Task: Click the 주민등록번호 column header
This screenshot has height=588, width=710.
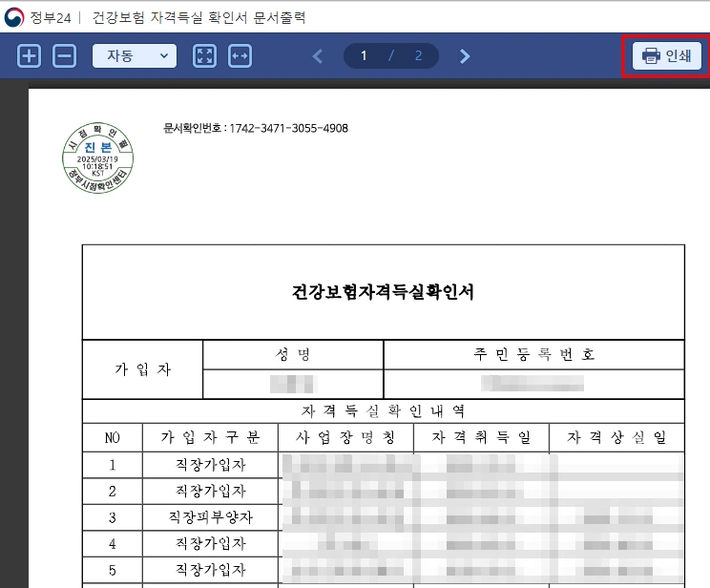Action: point(533,354)
